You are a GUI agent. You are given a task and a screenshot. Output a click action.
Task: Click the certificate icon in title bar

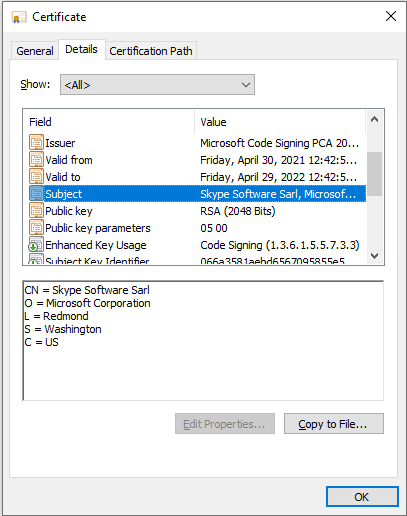coord(19,17)
